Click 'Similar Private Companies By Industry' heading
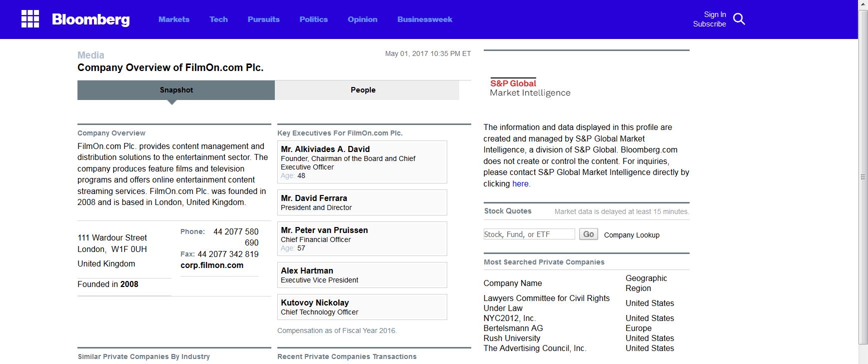The image size is (868, 364). click(x=144, y=356)
